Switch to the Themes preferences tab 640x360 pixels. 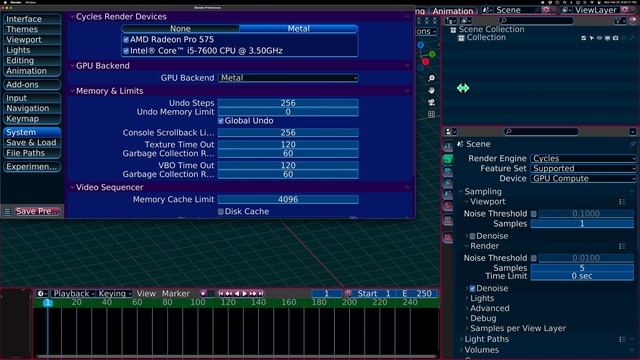pos(32,29)
